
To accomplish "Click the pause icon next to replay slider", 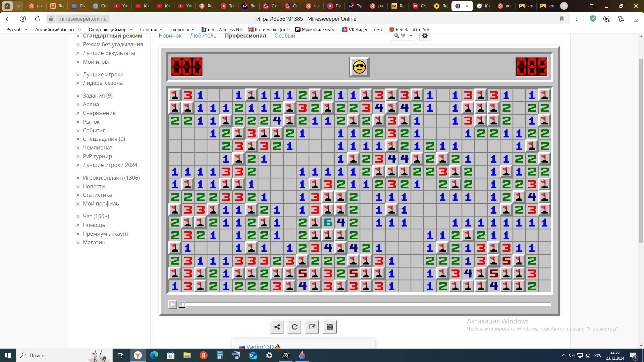I will [x=182, y=304].
